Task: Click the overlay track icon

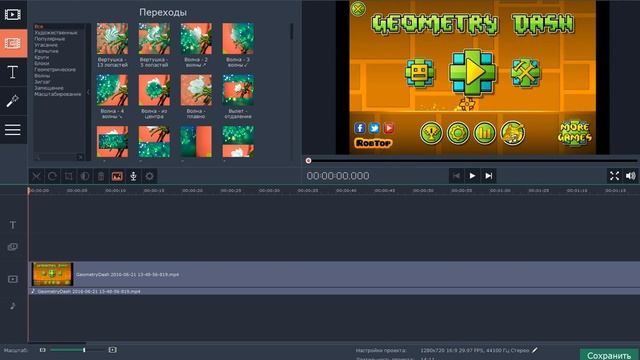Action: tap(13, 247)
